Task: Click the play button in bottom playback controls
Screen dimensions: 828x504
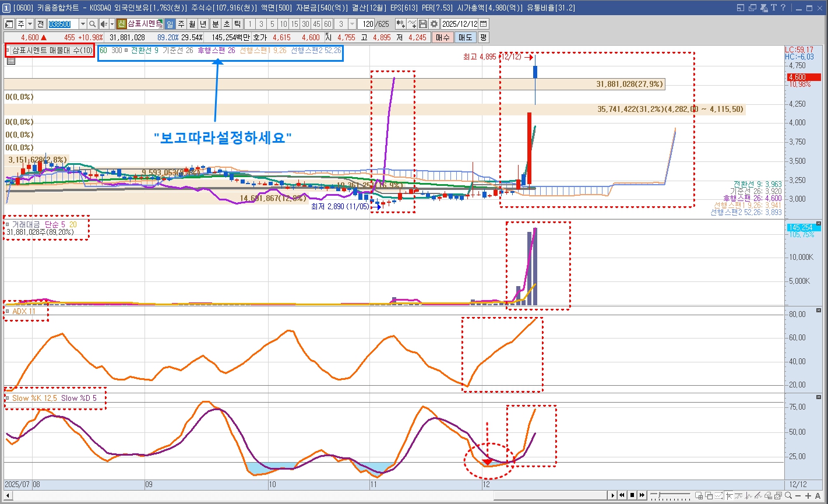Action: tap(612, 495)
